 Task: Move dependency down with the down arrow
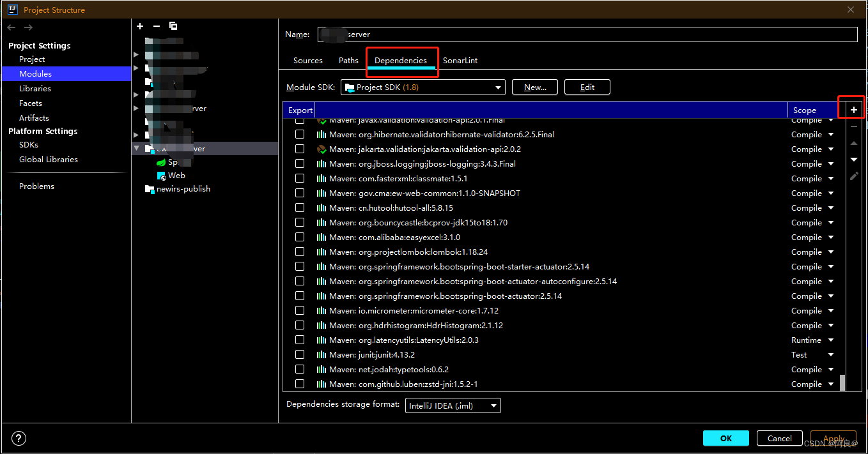pos(854,160)
